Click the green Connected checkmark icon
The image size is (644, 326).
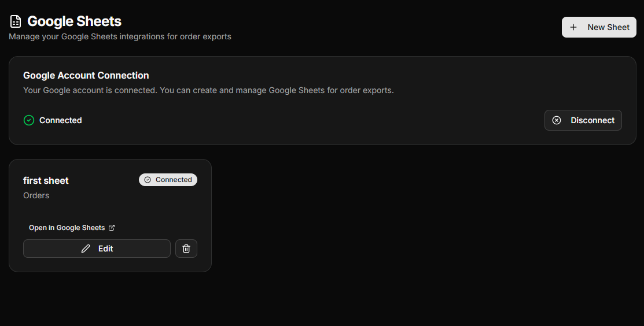tap(29, 120)
